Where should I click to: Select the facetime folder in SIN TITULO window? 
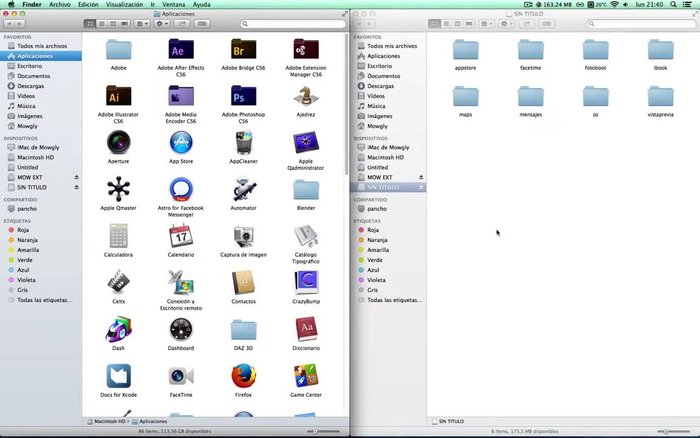(x=530, y=50)
